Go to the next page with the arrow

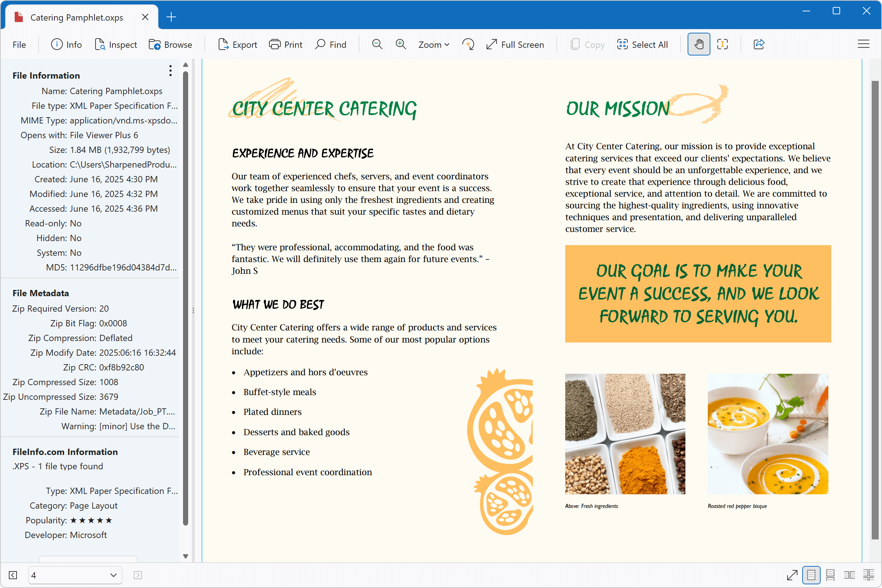(x=137, y=575)
